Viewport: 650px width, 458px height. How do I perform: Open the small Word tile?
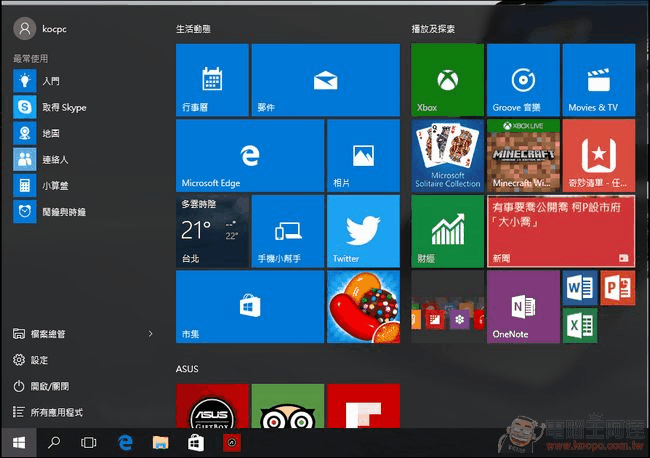579,288
